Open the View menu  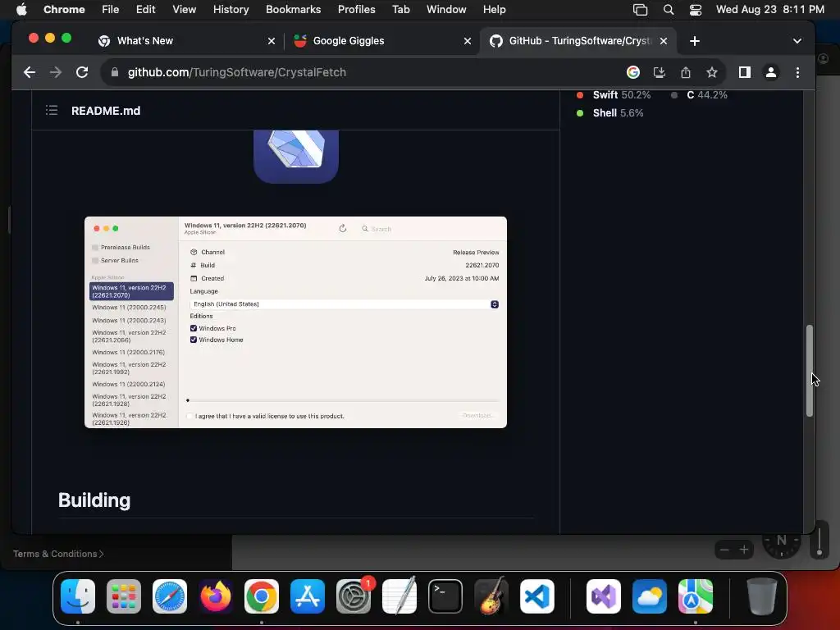click(x=185, y=9)
